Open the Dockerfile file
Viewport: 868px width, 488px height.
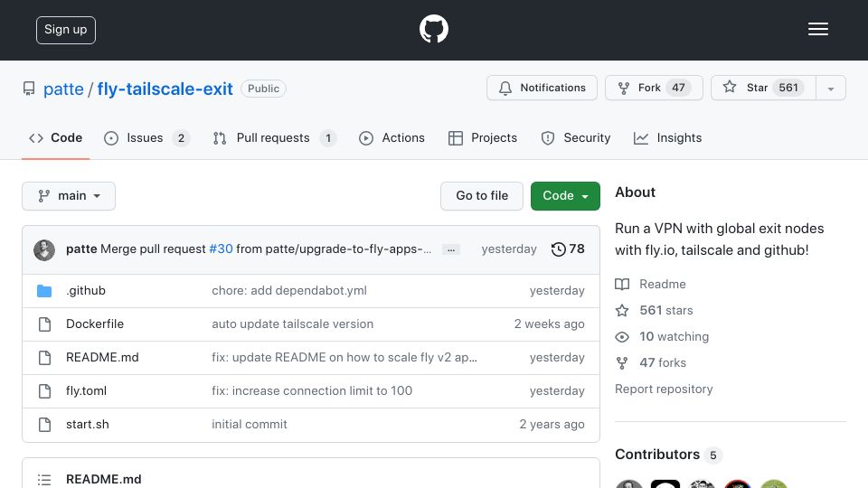(x=95, y=324)
